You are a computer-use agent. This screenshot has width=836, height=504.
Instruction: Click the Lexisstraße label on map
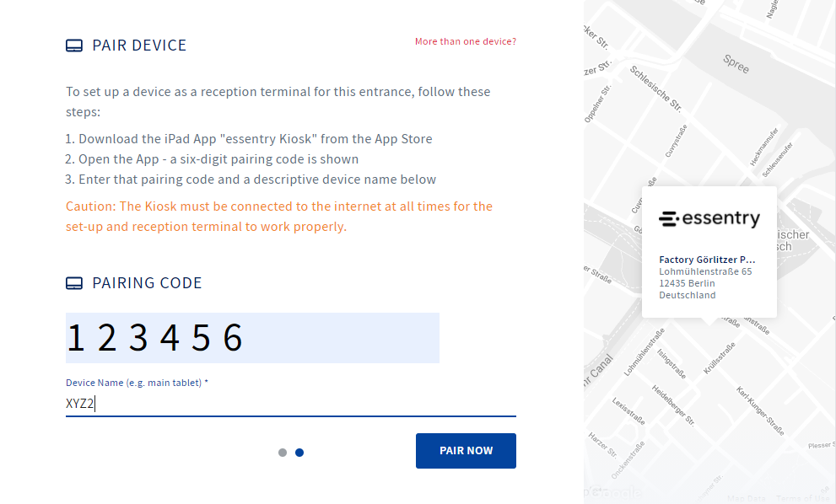pyautogui.click(x=628, y=410)
